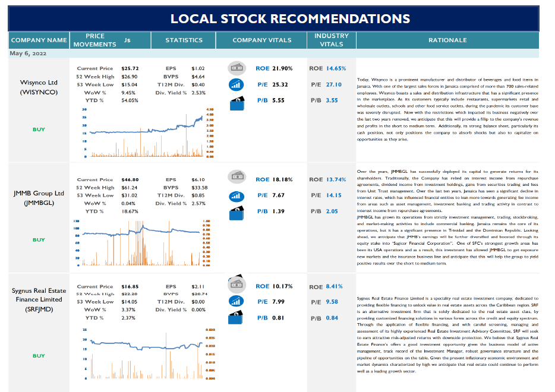The image size is (555, 392).
Task: Click JMMB's T12M dividend $0.85
Action: pyautogui.click(x=198, y=195)
